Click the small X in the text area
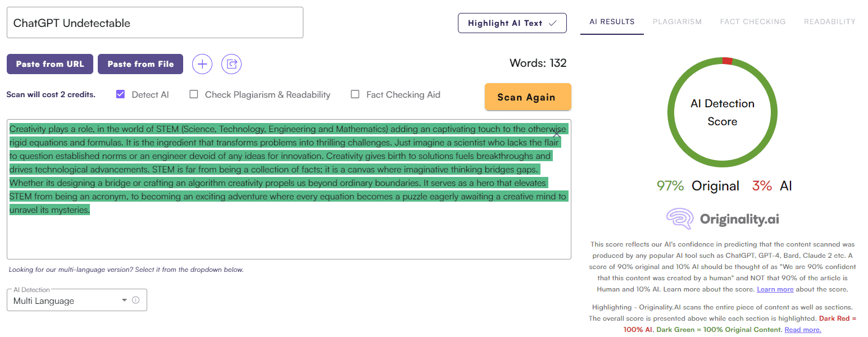 557,134
